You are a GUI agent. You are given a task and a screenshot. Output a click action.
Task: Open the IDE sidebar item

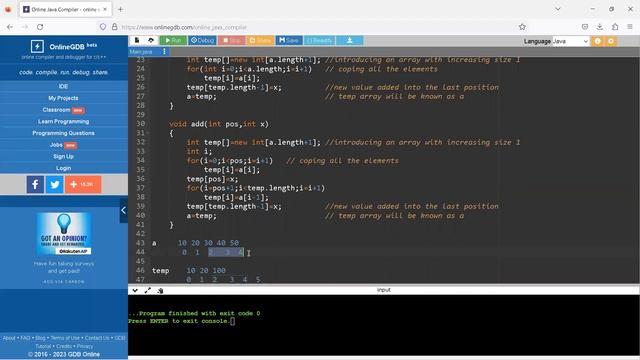point(63,87)
